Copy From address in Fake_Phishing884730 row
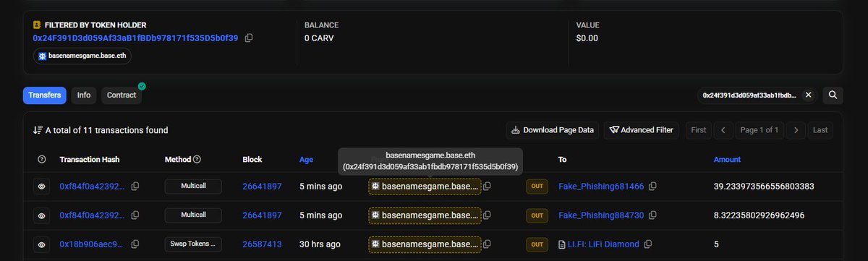Image resolution: width=868 pixels, height=261 pixels. (x=487, y=215)
